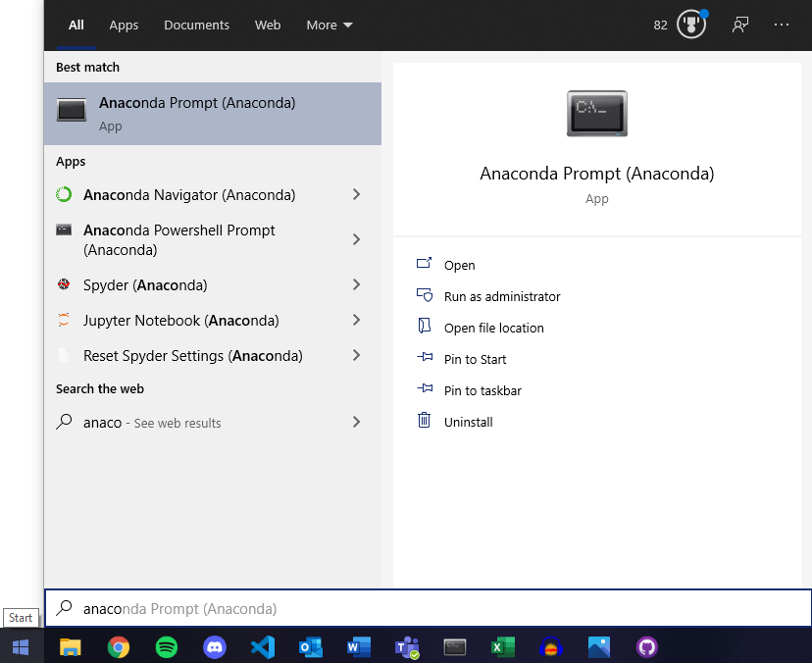Click the Spyder app icon
This screenshot has width=812, height=663.
coord(64,283)
